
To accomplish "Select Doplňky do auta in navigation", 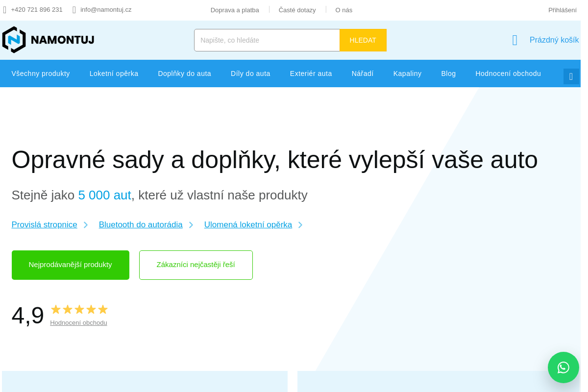I will pyautogui.click(x=184, y=73).
